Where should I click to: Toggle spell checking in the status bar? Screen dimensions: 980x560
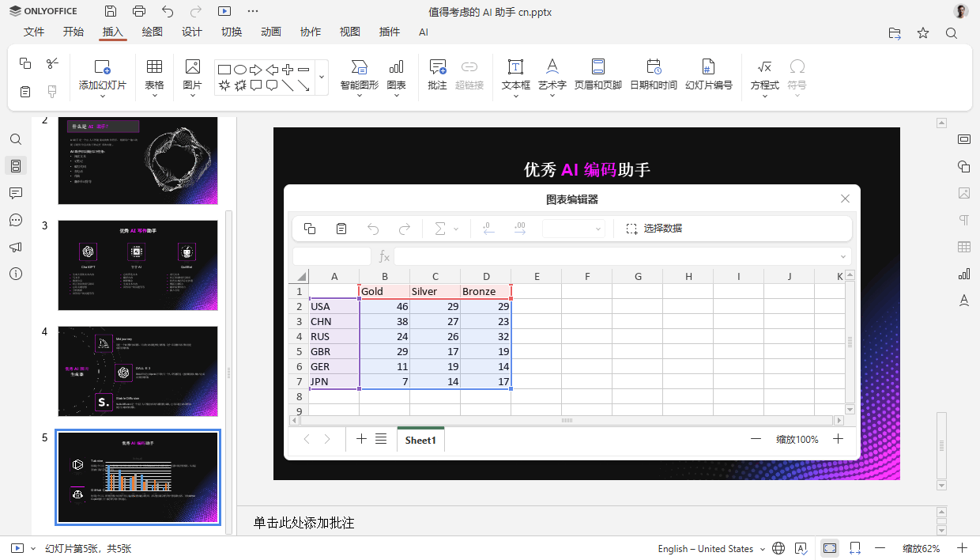tap(801, 547)
